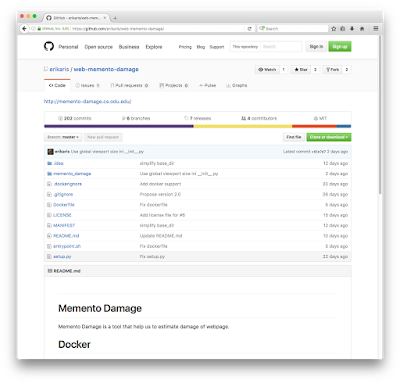
Task: Open a new browser tab with plus
Action: 115,18
